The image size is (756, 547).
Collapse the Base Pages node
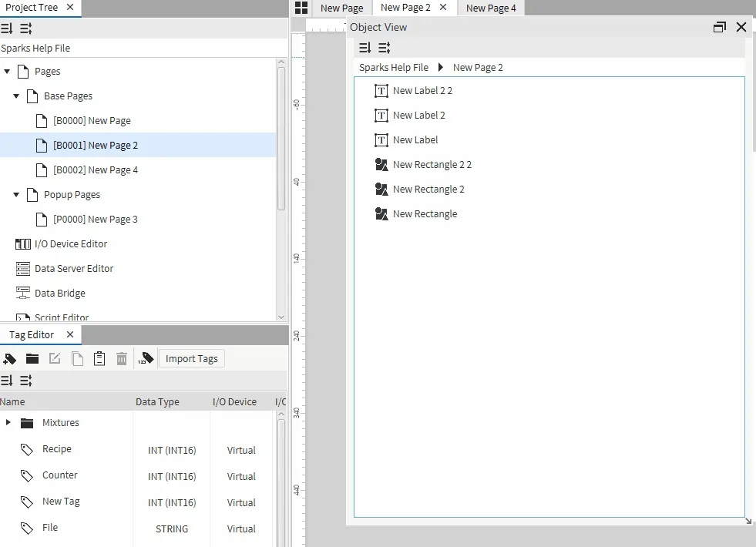[16, 96]
